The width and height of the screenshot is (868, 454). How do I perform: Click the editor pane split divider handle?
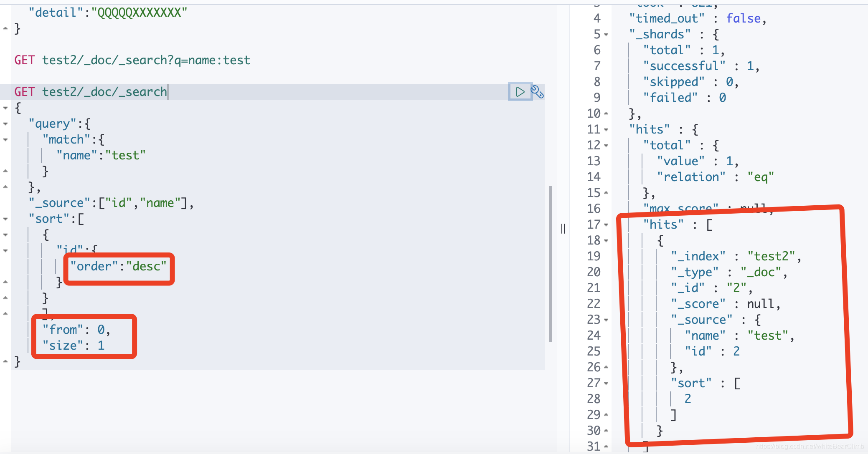pos(563,229)
